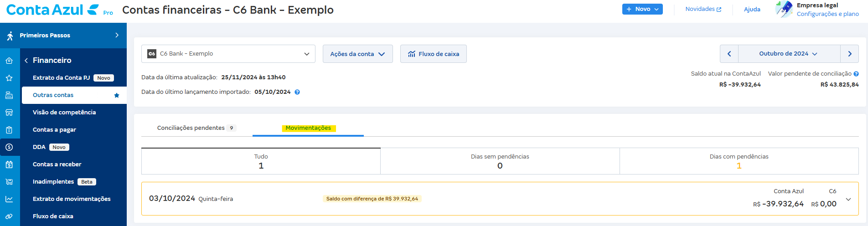Select the Financeiro dollar-circle sidebar icon
This screenshot has width=868, height=226.
[x=9, y=147]
